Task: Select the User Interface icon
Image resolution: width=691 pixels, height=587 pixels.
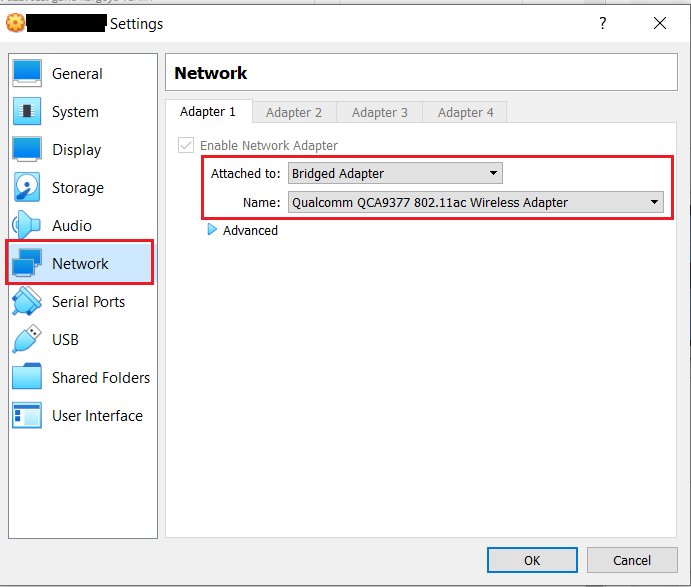Action: pos(27,416)
